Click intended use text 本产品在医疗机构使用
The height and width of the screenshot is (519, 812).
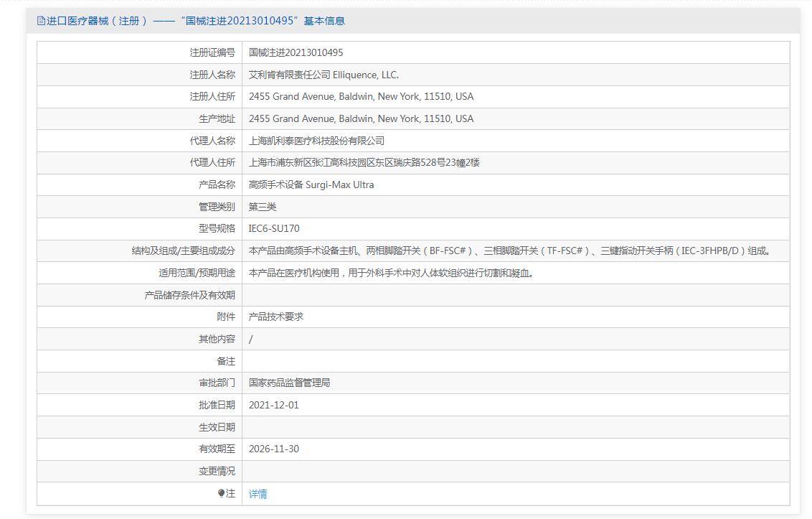[391, 273]
